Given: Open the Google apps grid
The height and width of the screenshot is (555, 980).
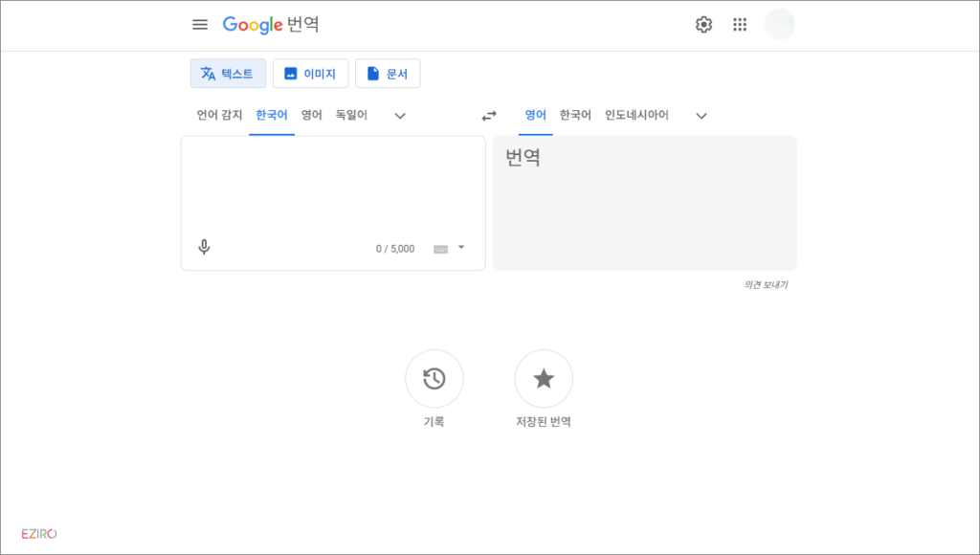Looking at the screenshot, I should pyautogui.click(x=740, y=24).
